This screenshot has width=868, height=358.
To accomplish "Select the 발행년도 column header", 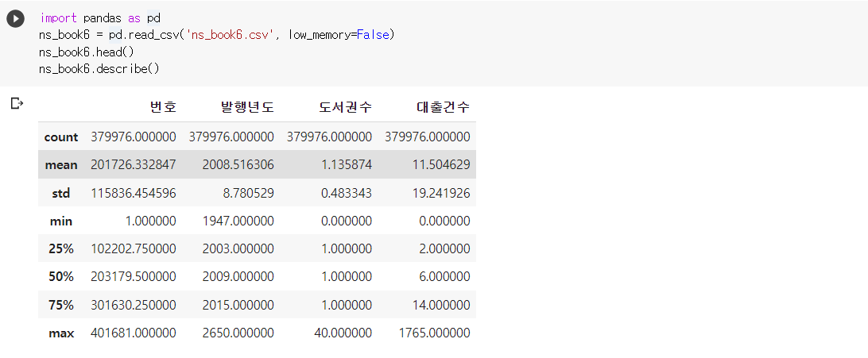I will pos(247,106).
